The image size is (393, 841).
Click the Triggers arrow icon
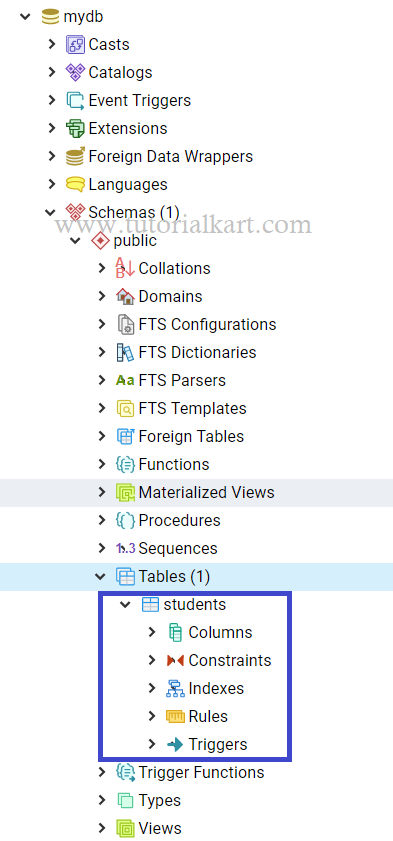pyautogui.click(x=175, y=744)
